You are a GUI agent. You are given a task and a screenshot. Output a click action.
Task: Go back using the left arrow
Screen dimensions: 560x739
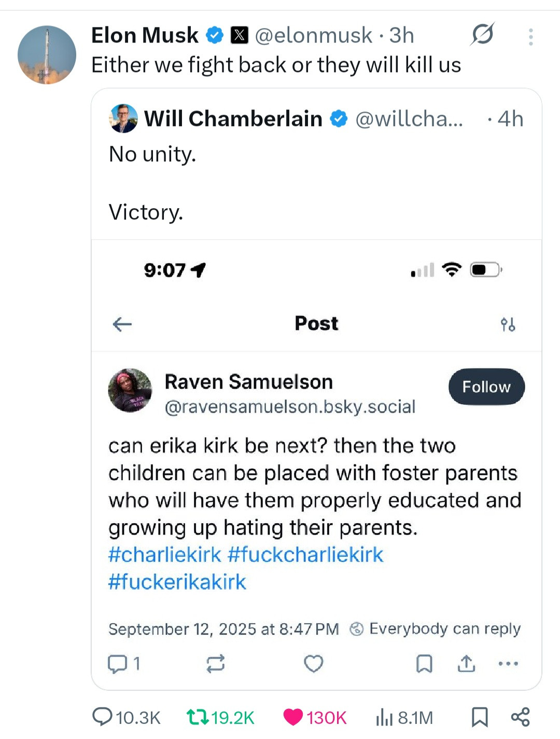click(122, 324)
